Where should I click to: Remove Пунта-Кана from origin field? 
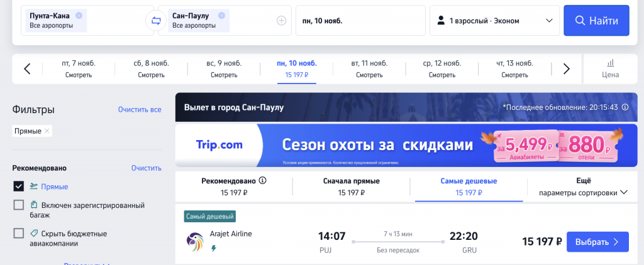79,16
